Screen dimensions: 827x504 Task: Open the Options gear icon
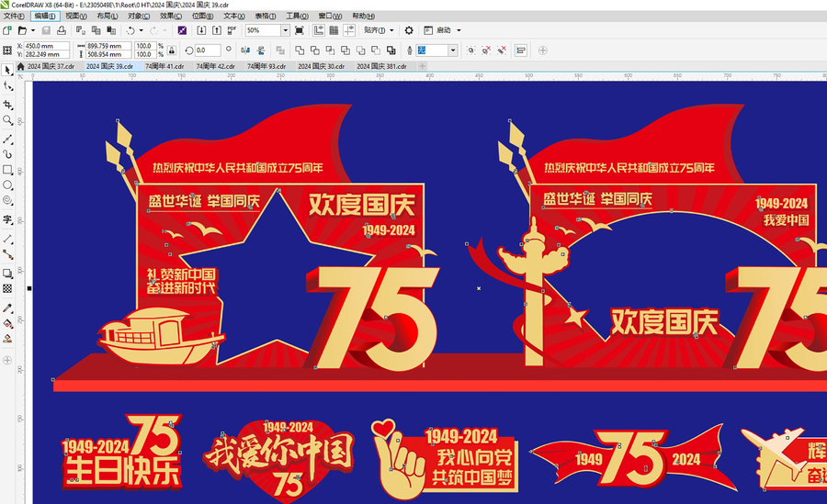click(x=409, y=30)
